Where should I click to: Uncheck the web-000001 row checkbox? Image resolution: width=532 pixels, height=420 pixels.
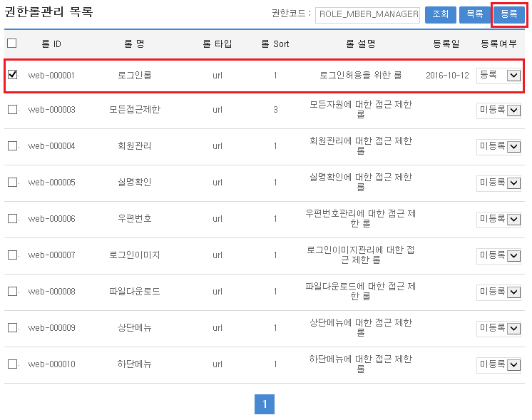point(12,75)
